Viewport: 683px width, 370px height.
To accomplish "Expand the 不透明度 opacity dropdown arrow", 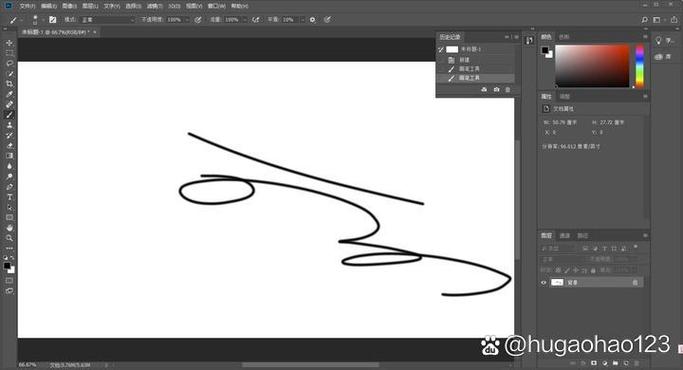I will pyautogui.click(x=187, y=20).
